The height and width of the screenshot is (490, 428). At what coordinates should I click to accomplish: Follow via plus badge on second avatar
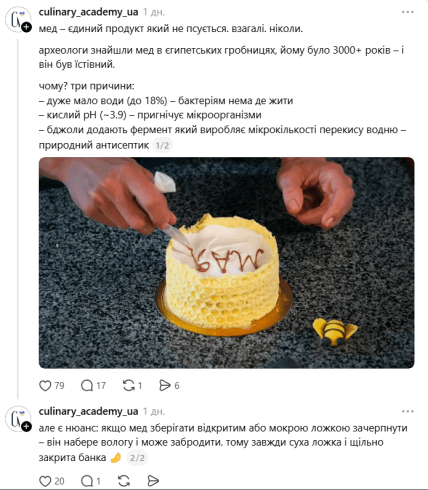pos(26,427)
